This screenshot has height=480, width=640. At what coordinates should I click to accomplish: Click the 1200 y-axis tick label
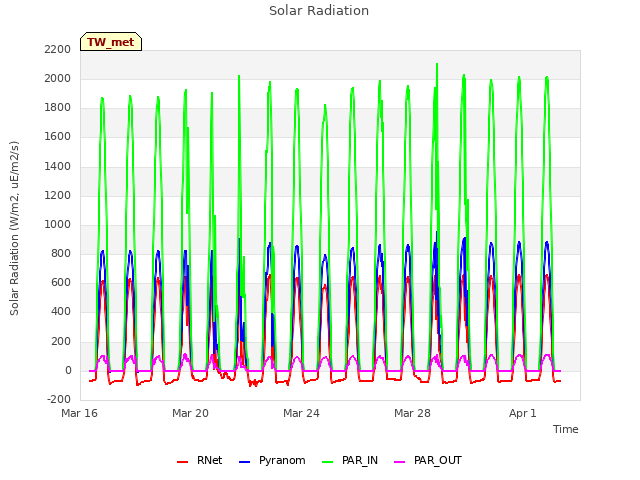pos(58,195)
